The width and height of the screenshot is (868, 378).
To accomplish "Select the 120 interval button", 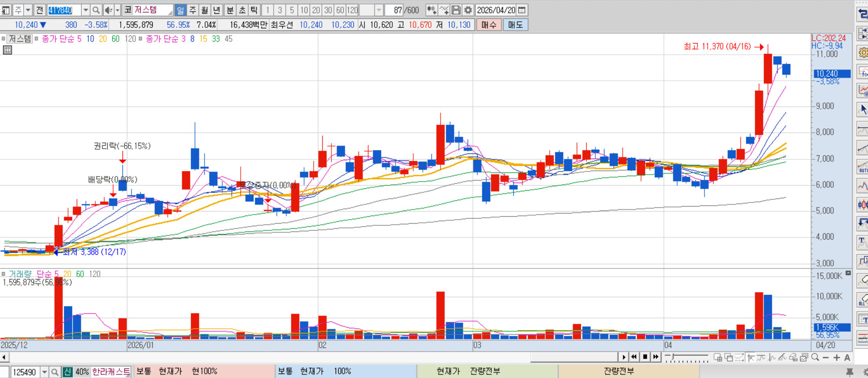I will (352, 10).
